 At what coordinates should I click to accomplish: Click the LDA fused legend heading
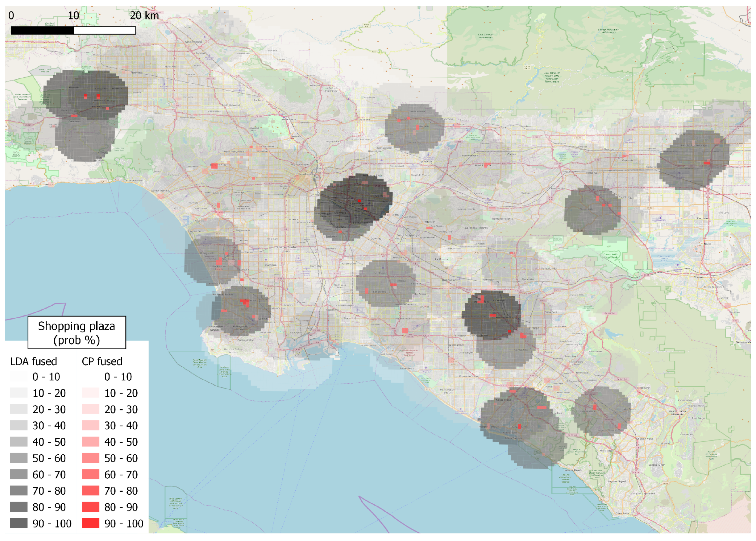point(33,361)
